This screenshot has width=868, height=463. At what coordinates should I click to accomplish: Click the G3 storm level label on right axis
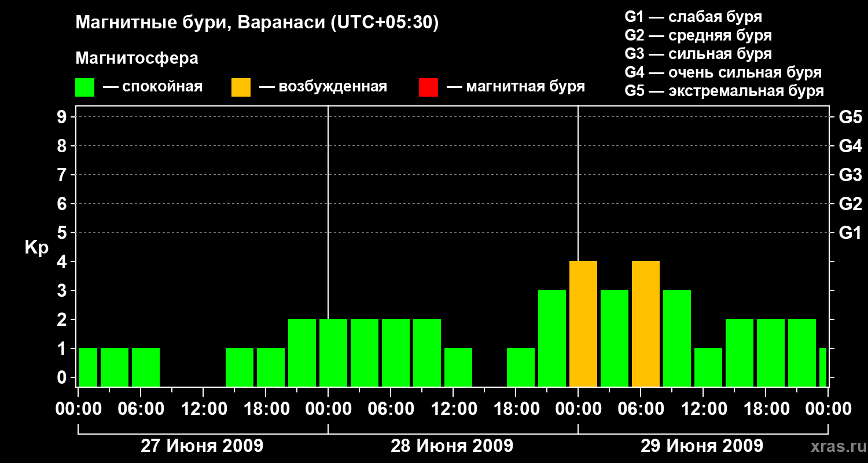pyautogui.click(x=850, y=175)
